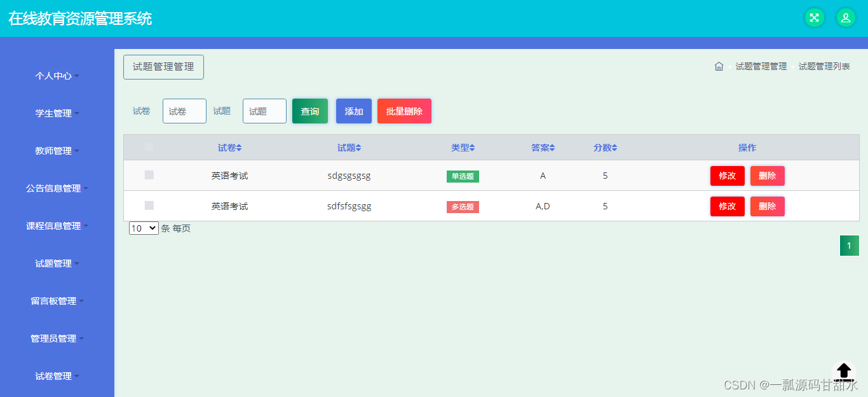Click the 试题管理管理 title tab
The width and height of the screenshot is (868, 397).
point(163,67)
